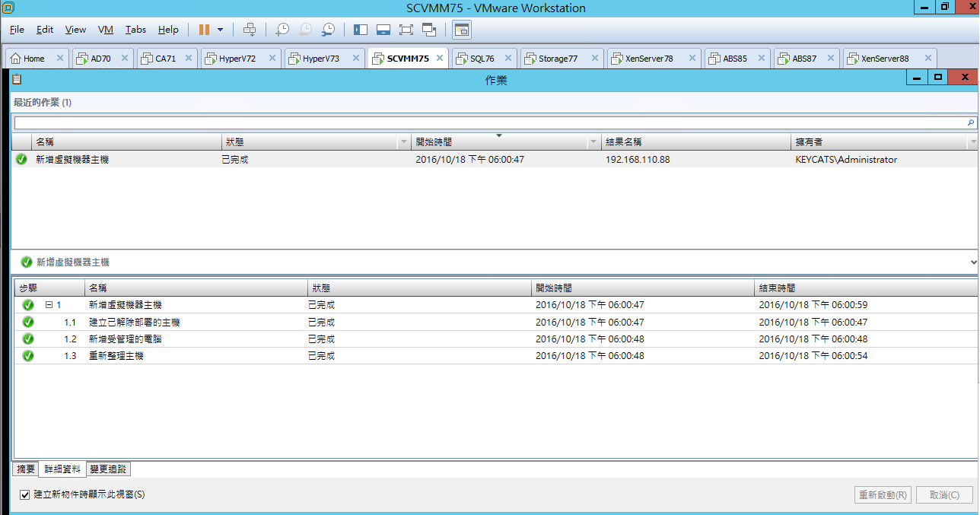
Task: Click the Send Ctrl+Alt+Del icon
Action: [x=249, y=30]
